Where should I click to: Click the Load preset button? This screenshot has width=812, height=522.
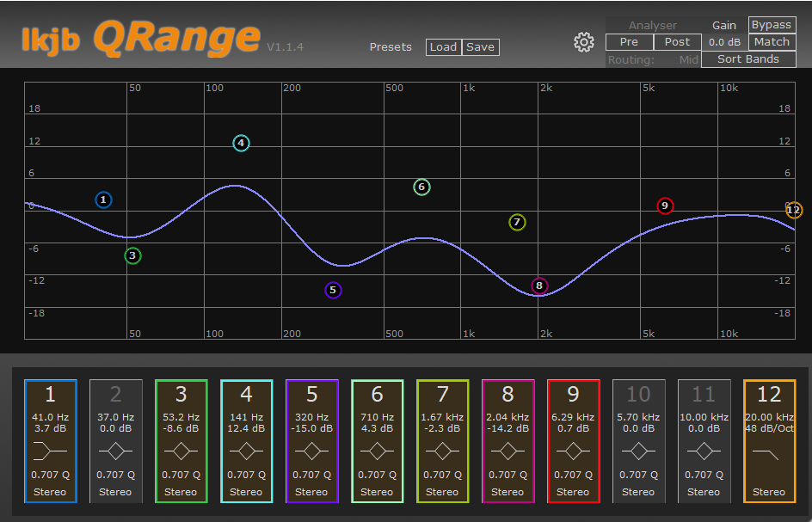click(443, 47)
